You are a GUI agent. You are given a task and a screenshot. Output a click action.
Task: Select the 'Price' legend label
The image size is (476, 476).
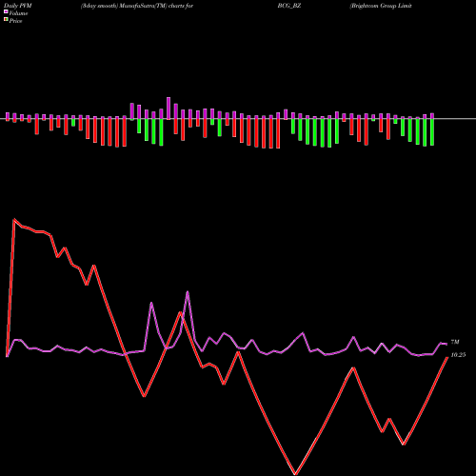[15, 21]
